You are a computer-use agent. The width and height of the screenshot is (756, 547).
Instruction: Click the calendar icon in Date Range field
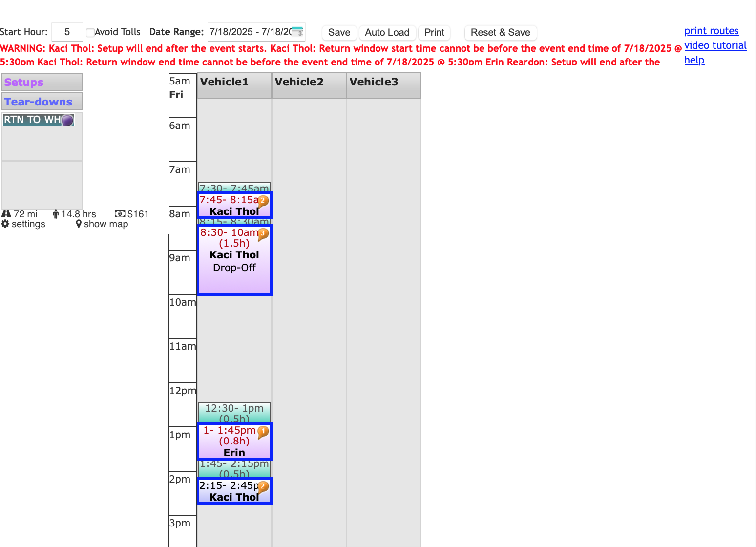(297, 32)
